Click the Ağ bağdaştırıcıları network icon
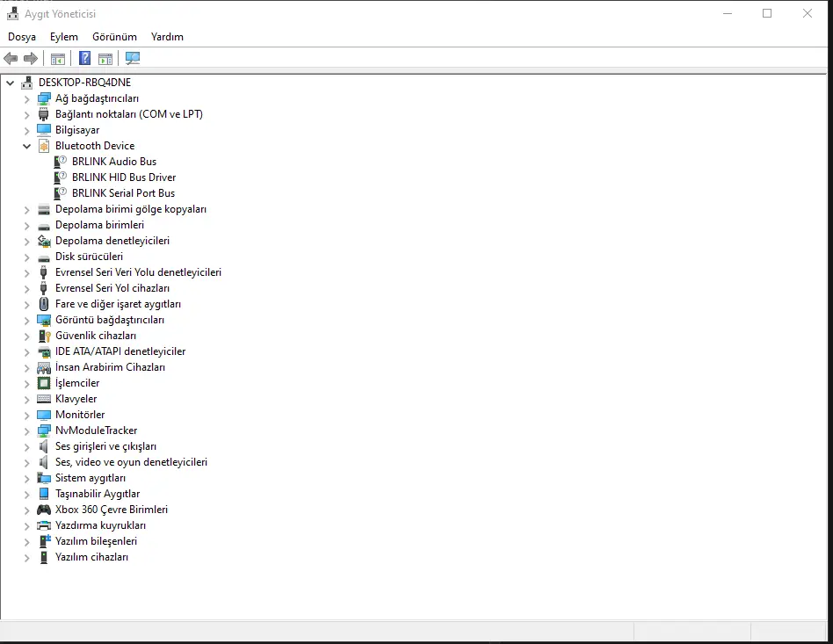Screen dimensions: 833x644 click(44, 98)
